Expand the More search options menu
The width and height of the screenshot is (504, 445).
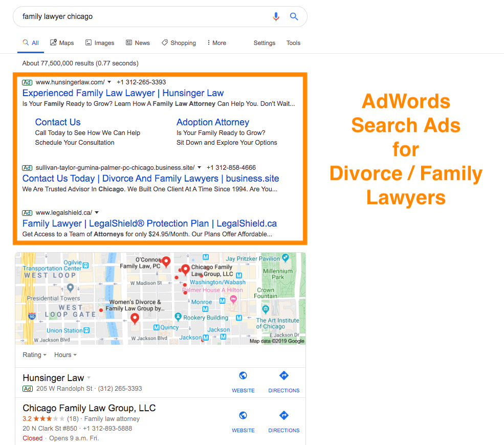(x=216, y=43)
